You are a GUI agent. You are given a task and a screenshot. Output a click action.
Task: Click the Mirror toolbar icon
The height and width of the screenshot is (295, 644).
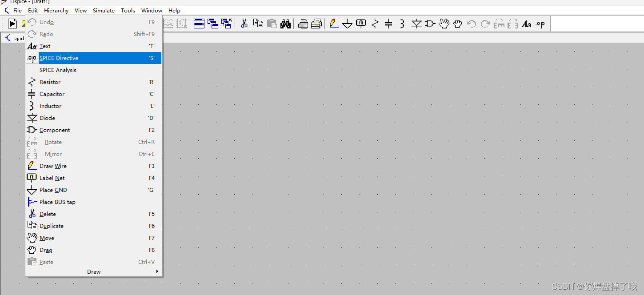[x=513, y=24]
